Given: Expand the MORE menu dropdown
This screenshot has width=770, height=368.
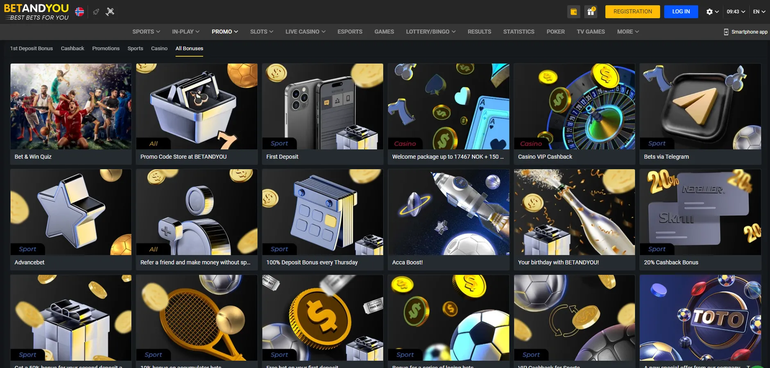Looking at the screenshot, I should (x=628, y=31).
